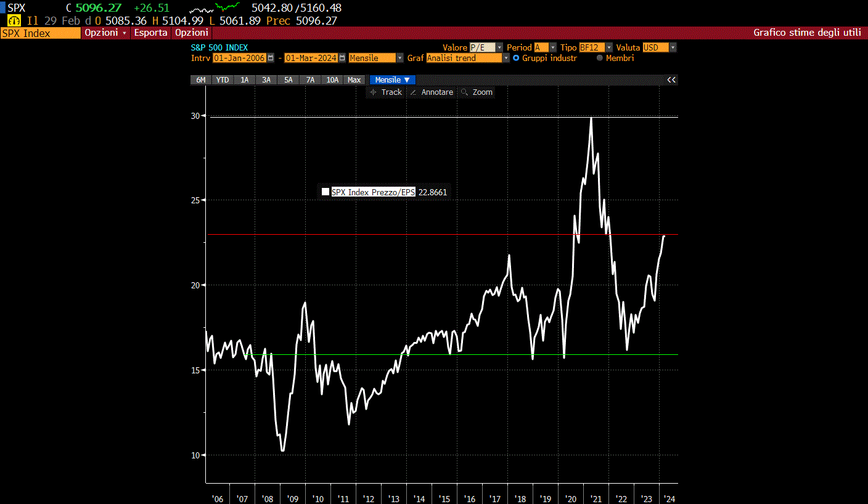Image resolution: width=868 pixels, height=504 pixels.
Task: Click the '12 year label on X axis
Action: (x=369, y=498)
